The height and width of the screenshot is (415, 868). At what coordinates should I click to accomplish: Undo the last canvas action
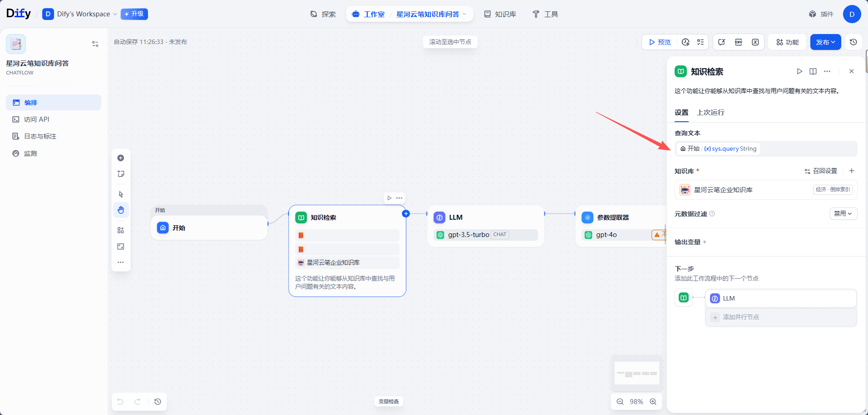[120, 401]
